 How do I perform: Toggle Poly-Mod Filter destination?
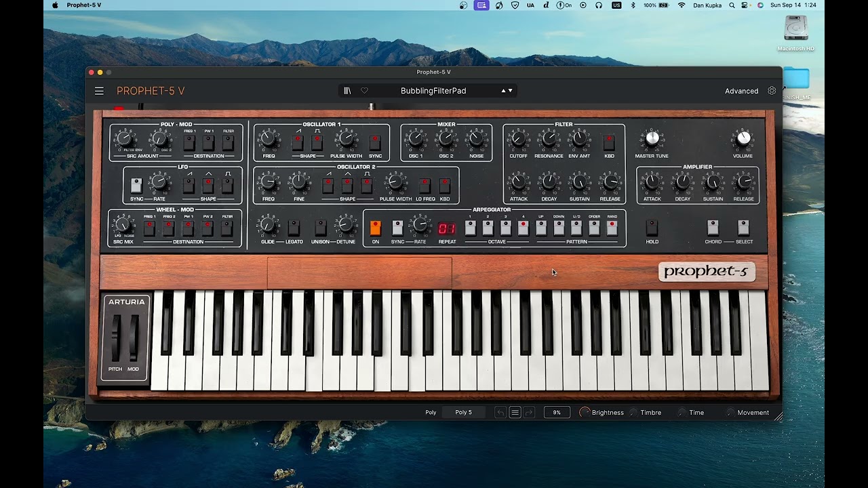tap(229, 142)
